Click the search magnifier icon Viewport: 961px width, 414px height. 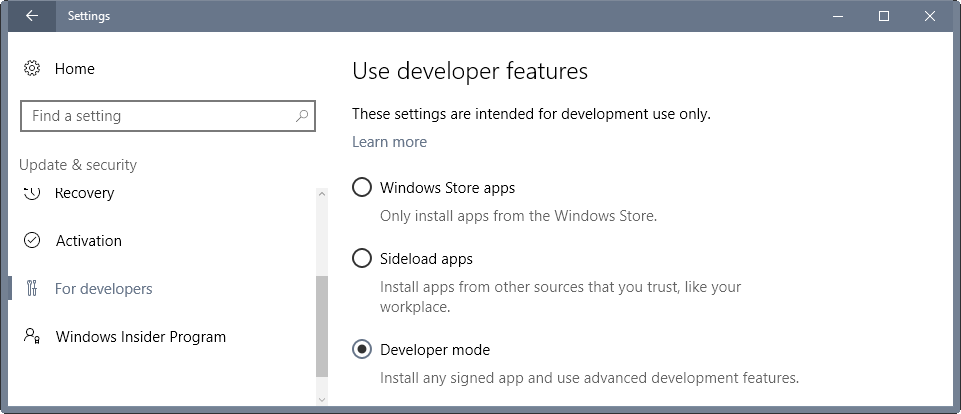pos(301,116)
